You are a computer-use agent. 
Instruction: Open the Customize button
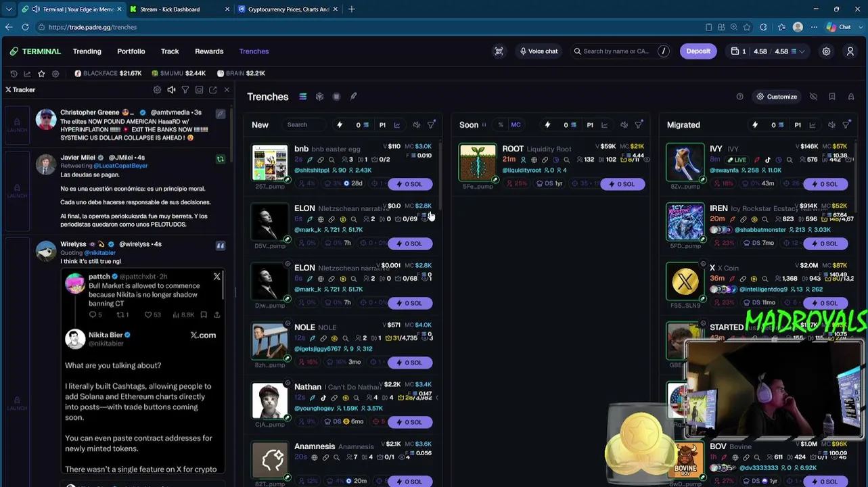click(776, 97)
